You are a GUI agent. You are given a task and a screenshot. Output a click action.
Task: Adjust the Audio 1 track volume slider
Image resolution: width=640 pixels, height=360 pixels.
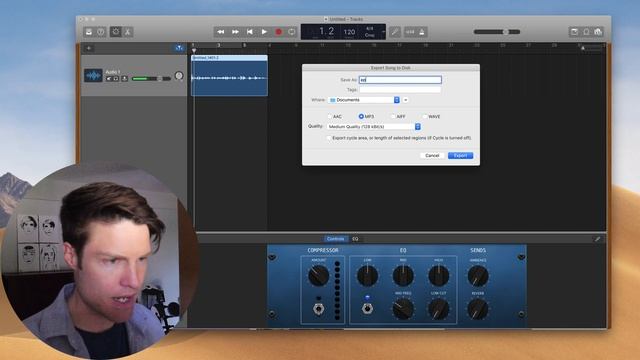pyautogui.click(x=151, y=78)
